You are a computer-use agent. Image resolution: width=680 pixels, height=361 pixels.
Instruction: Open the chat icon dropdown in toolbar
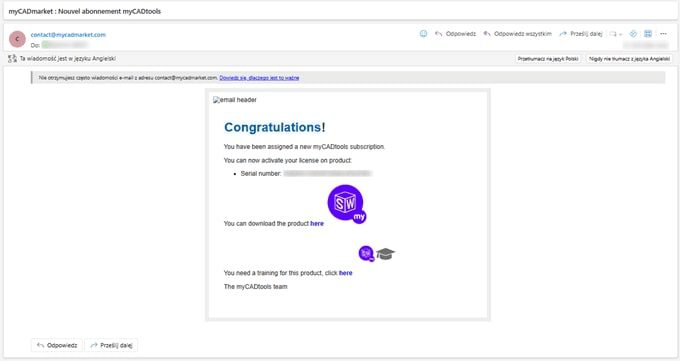[x=615, y=34]
